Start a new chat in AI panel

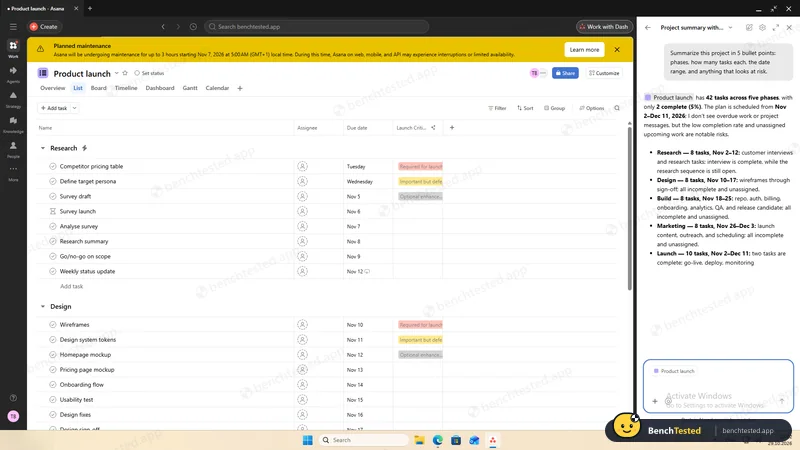point(749,28)
